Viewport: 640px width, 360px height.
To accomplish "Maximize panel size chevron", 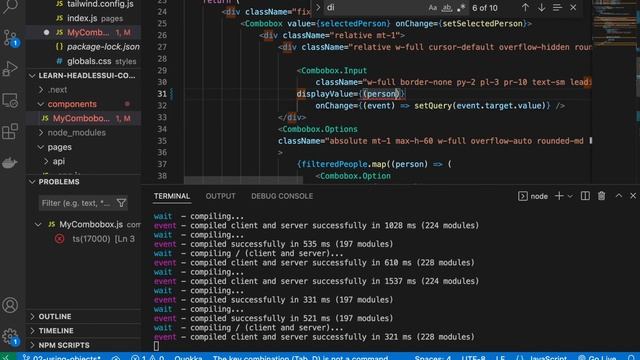I will point(619,196).
